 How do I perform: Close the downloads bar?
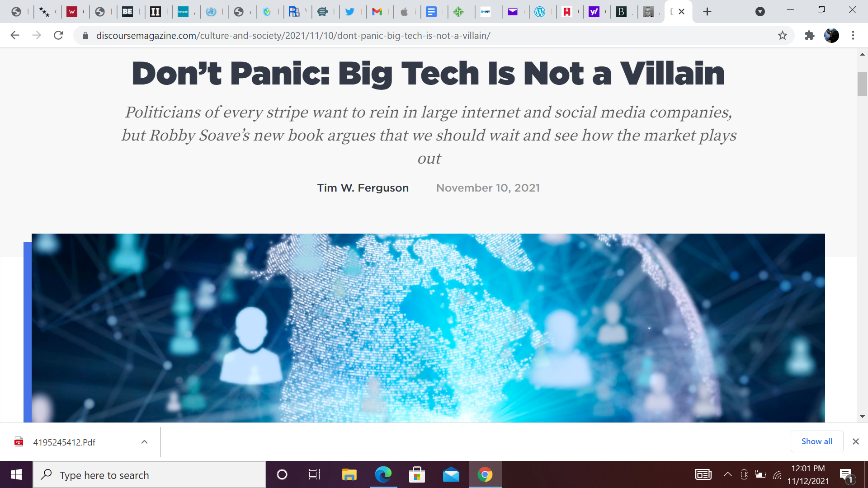(x=855, y=441)
